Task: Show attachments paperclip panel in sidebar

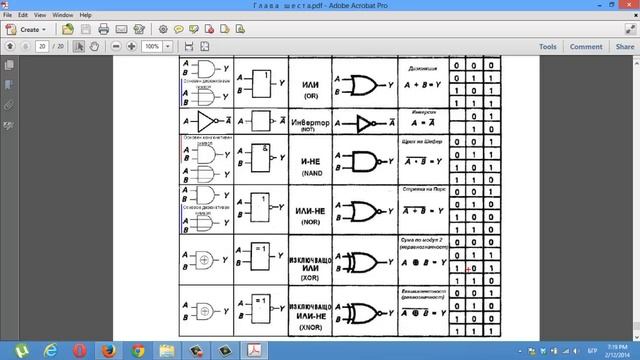Action: [9, 105]
